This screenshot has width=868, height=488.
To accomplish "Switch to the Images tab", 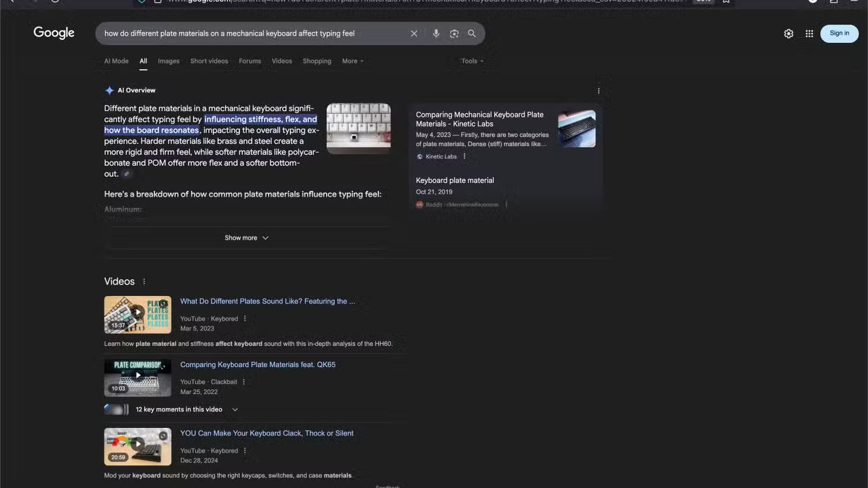I will click(x=168, y=61).
